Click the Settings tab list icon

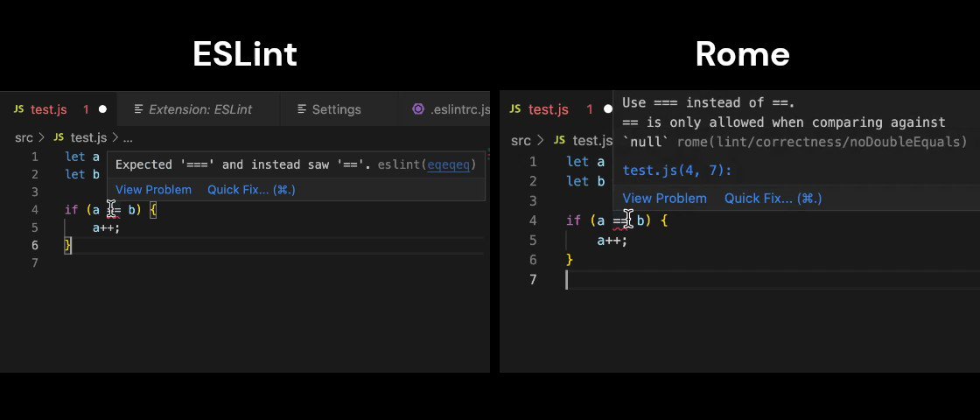point(302,109)
